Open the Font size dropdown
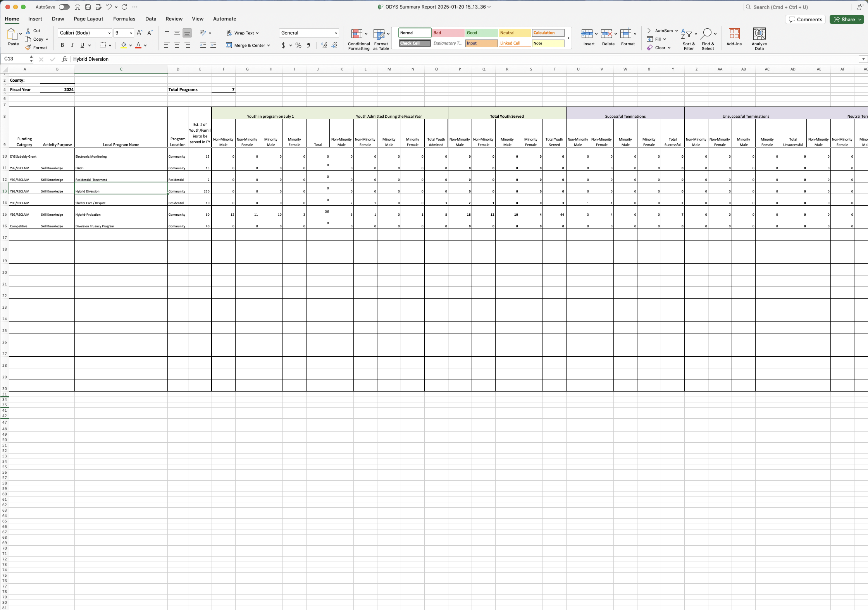The image size is (868, 610). coord(130,33)
